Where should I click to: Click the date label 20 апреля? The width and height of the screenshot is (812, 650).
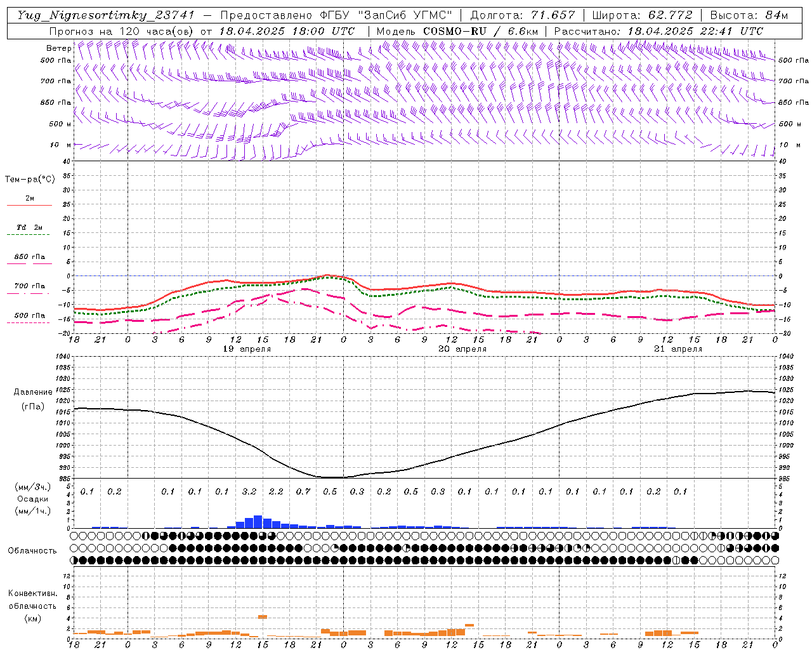pos(462,349)
